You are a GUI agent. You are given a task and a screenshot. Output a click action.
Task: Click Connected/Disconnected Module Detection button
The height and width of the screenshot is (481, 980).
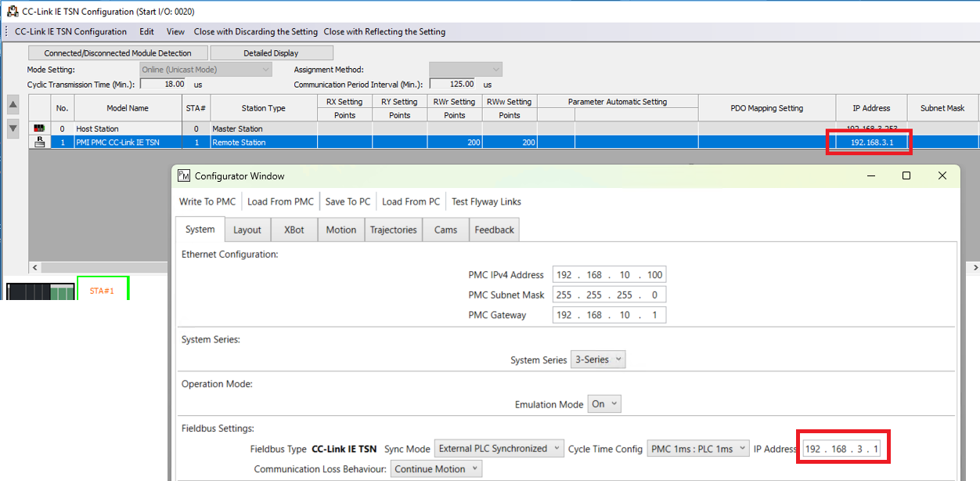coord(118,53)
